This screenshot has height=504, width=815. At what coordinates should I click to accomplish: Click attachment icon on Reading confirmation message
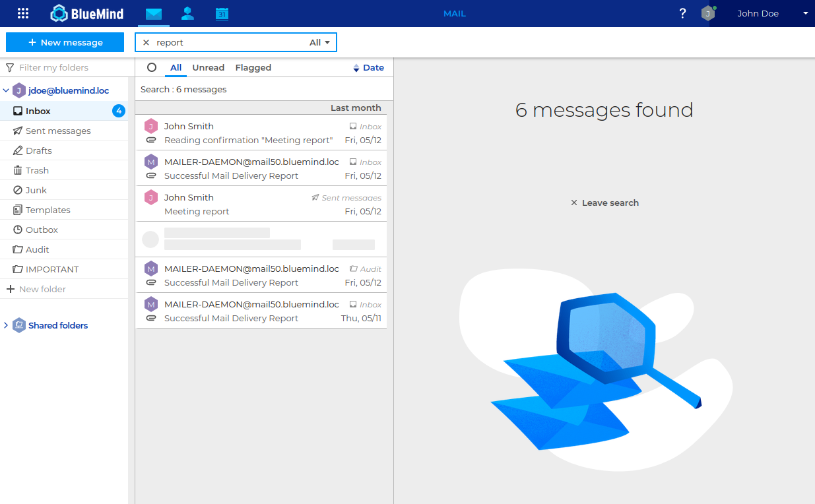point(151,141)
